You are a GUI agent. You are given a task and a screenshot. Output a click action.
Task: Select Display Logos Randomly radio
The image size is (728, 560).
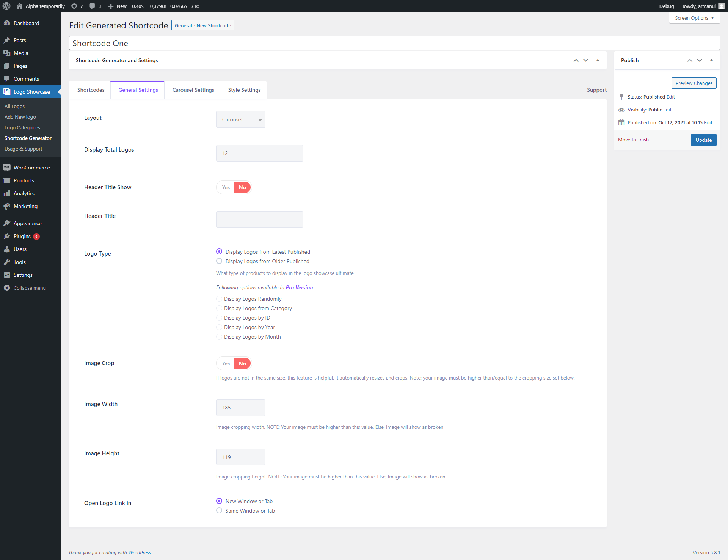[219, 299]
